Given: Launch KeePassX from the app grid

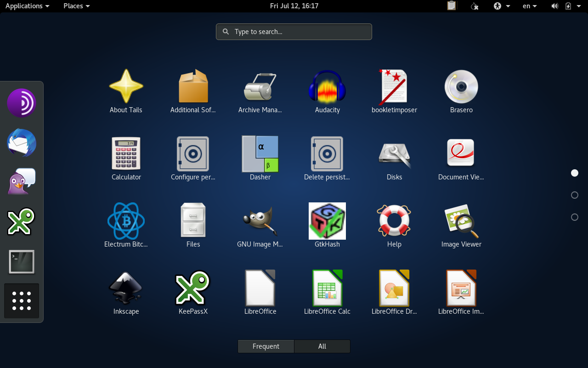Looking at the screenshot, I should point(193,293).
